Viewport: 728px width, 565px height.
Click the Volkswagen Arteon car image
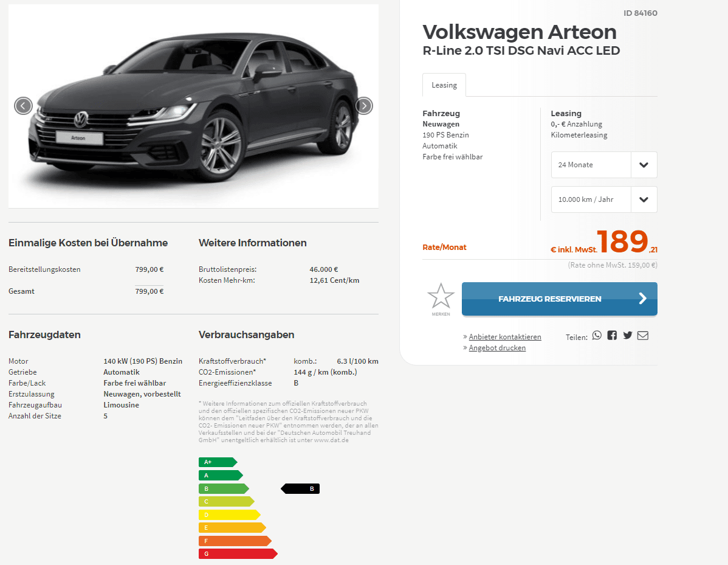coord(193,106)
